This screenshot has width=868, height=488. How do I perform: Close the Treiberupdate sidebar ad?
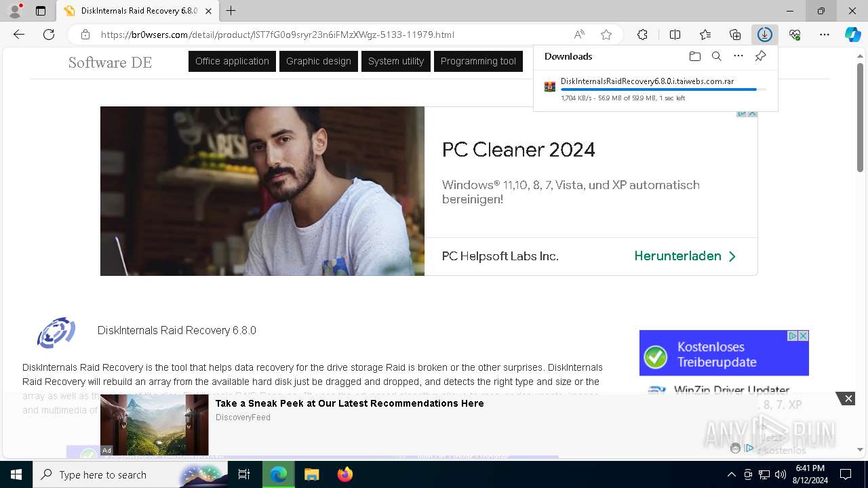pos(803,335)
